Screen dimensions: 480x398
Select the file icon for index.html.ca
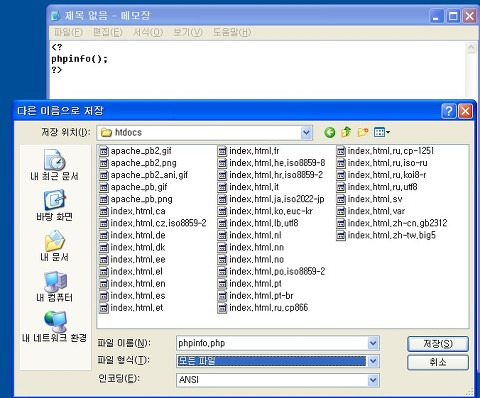[104, 212]
